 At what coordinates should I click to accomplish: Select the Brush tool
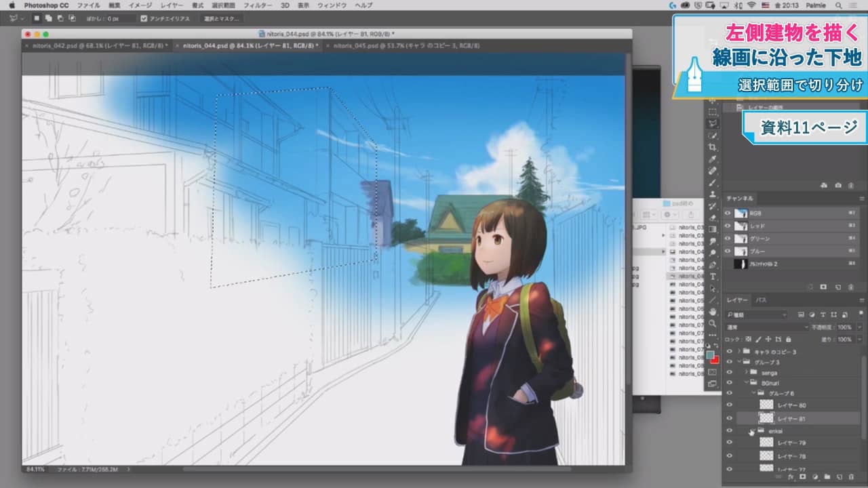[x=713, y=182]
